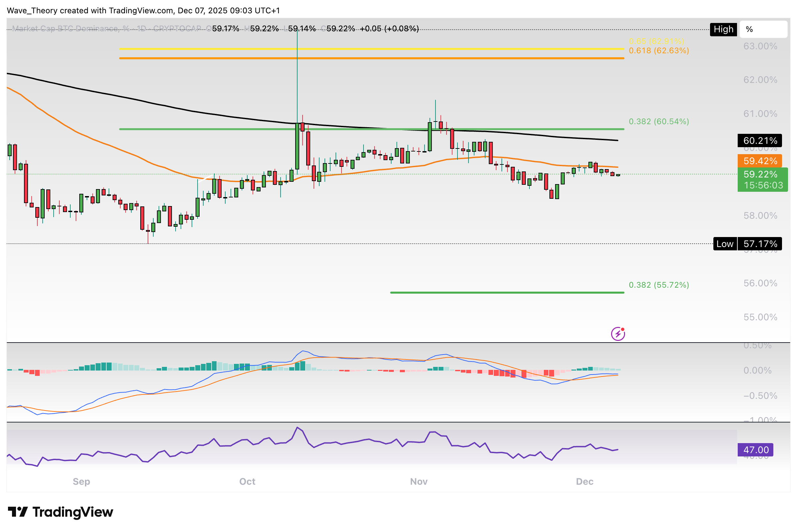The width and height of the screenshot is (797, 532).
Task: Click the TradingView logo at bottom left
Action: (x=60, y=512)
